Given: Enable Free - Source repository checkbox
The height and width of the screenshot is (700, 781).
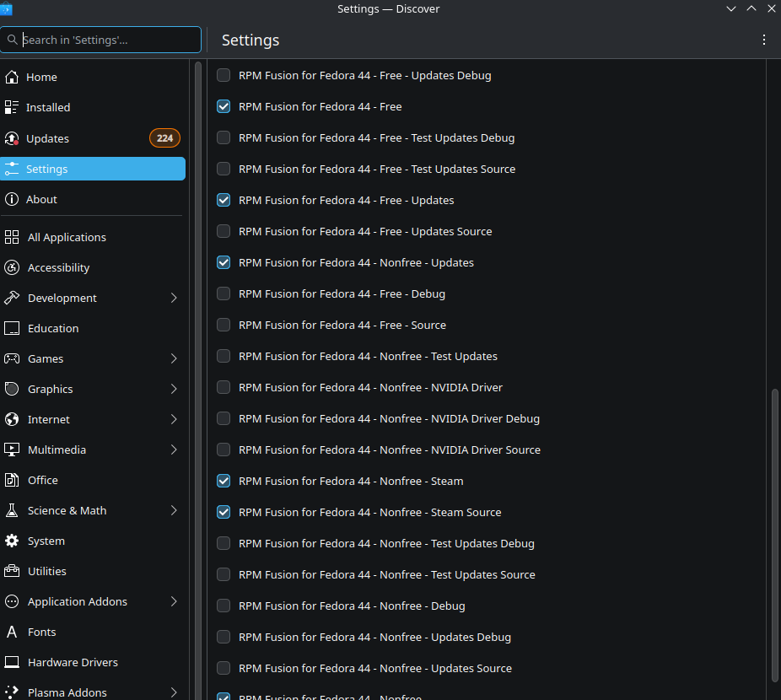Looking at the screenshot, I should coord(224,325).
